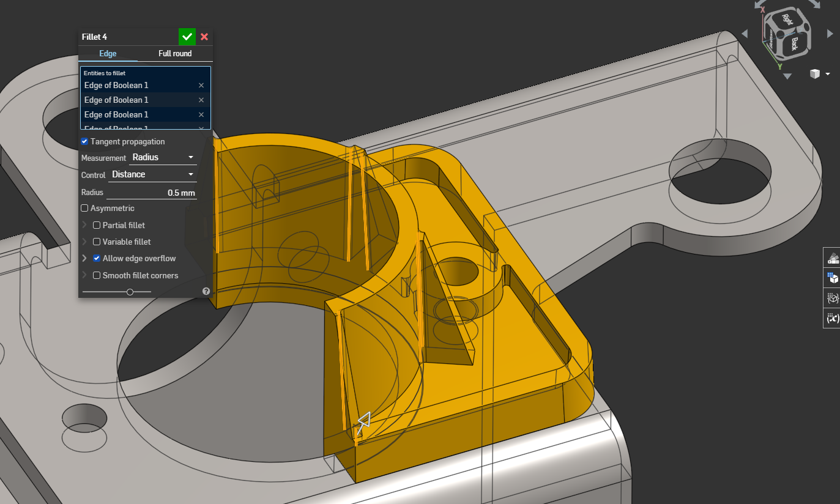This screenshot has height=504, width=840.
Task: Open the Appearances panel icon
Action: coord(832,258)
